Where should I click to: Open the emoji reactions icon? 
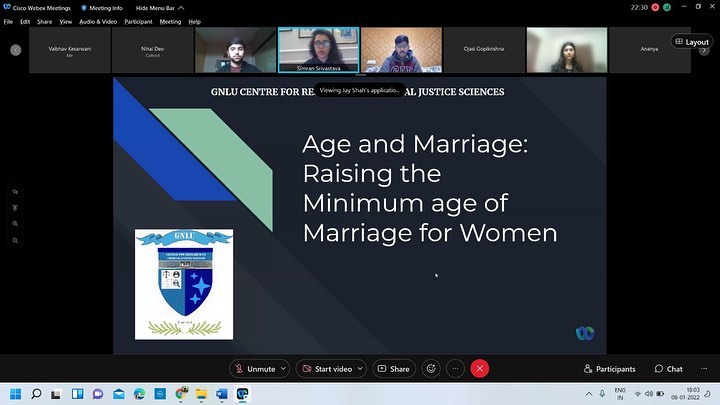[x=431, y=369]
